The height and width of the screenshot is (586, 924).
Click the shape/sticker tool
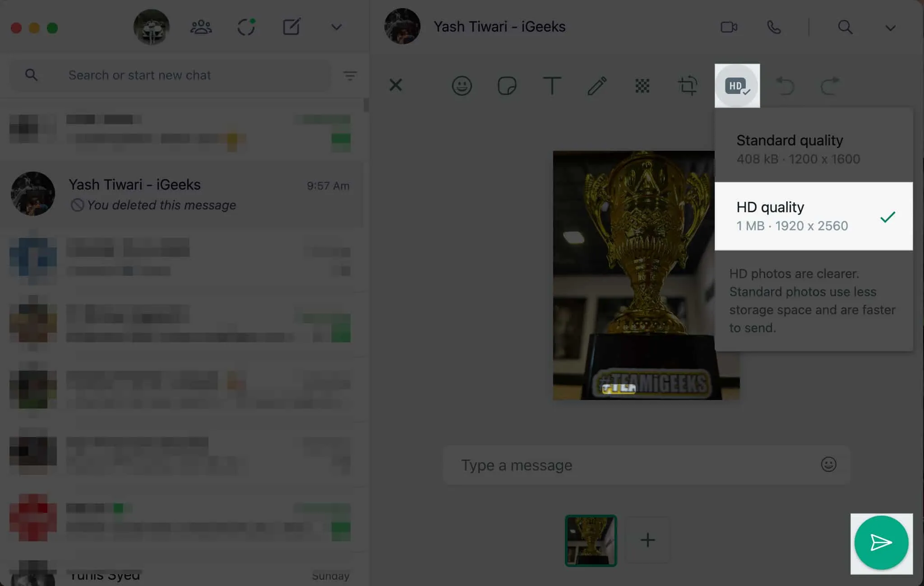click(x=507, y=85)
